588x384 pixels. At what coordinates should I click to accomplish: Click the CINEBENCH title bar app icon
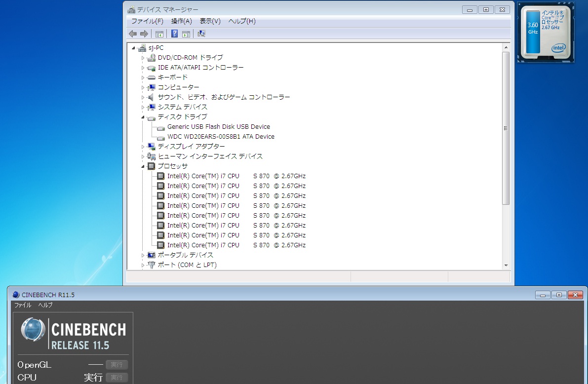16,295
